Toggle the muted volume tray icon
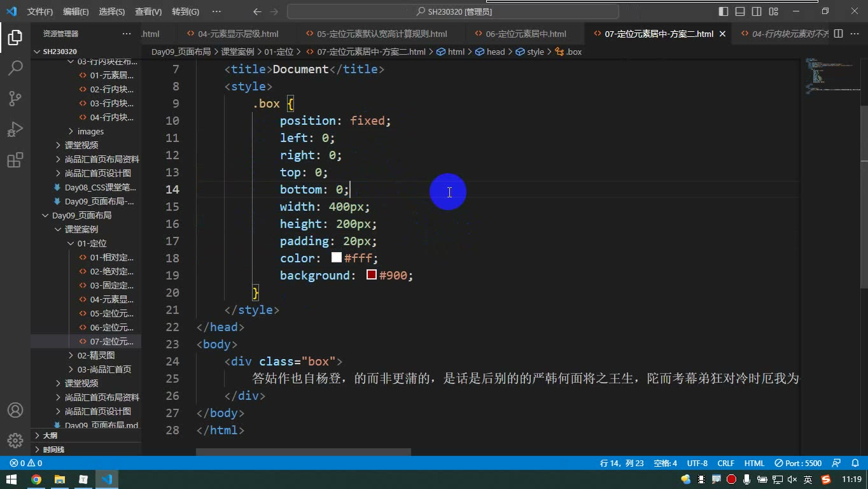This screenshot has width=868, height=489. [x=792, y=479]
